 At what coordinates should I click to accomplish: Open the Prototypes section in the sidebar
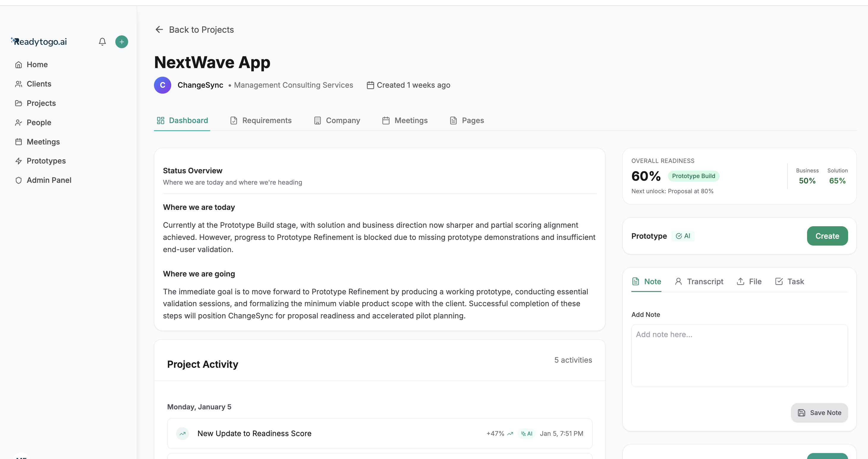46,161
